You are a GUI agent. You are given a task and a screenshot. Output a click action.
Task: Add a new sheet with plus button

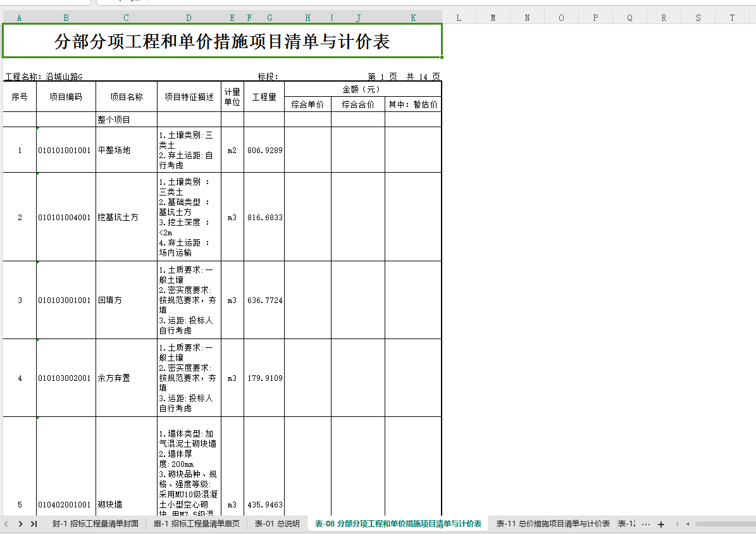tap(661, 524)
